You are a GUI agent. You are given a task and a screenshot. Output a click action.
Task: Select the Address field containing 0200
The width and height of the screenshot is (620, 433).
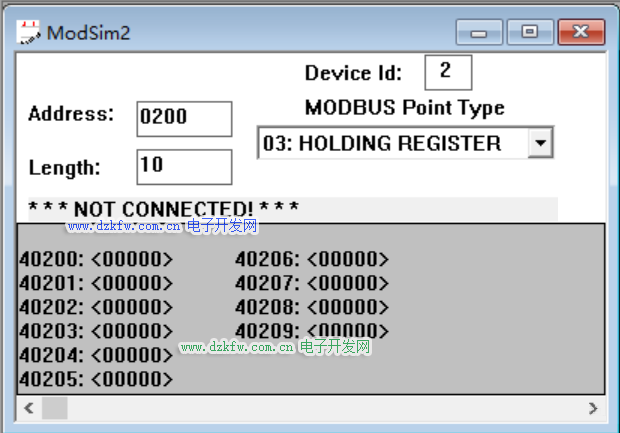[x=184, y=117]
